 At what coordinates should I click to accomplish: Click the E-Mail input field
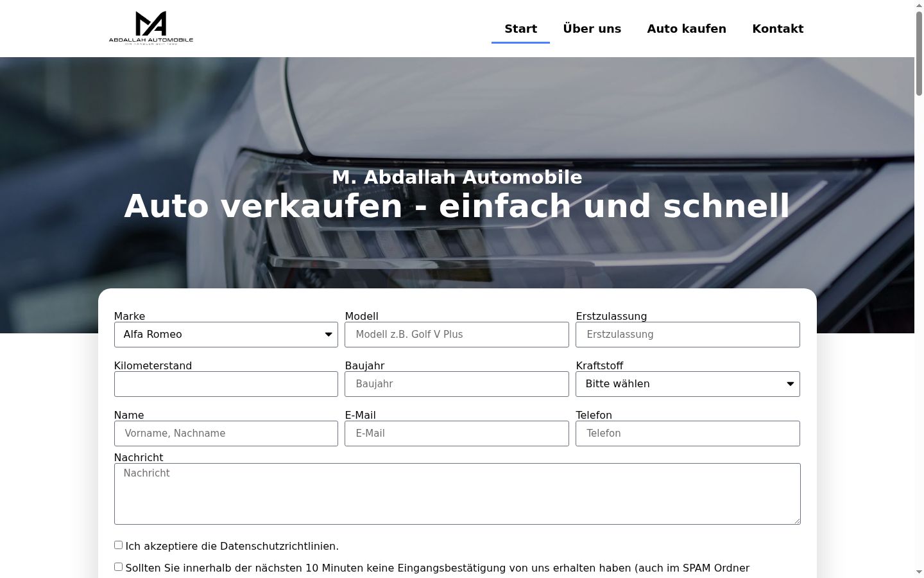point(457,433)
